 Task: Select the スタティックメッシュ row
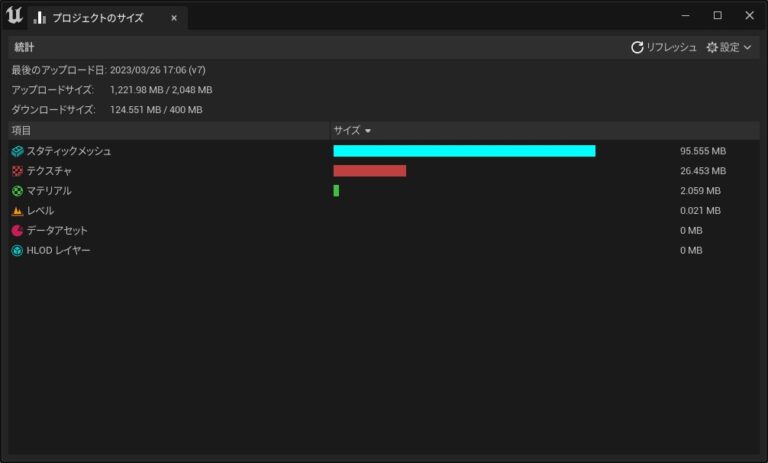pyautogui.click(x=69, y=151)
